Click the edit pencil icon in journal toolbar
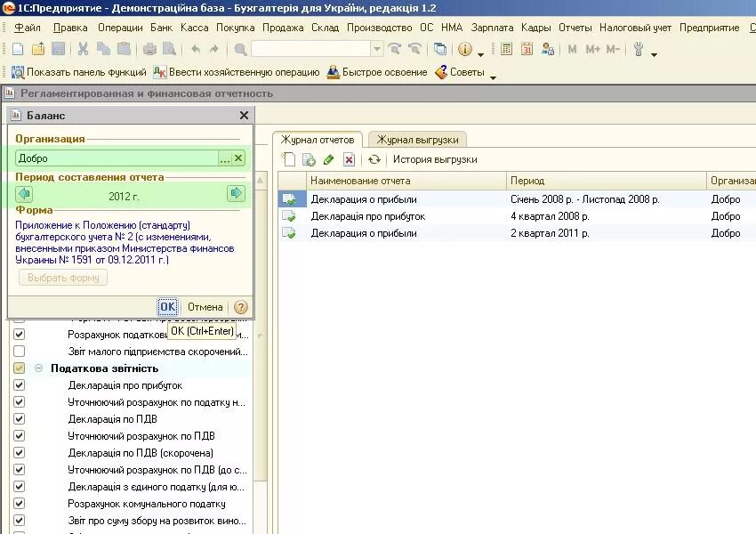Viewport: 756px width, 534px height. coord(329,159)
